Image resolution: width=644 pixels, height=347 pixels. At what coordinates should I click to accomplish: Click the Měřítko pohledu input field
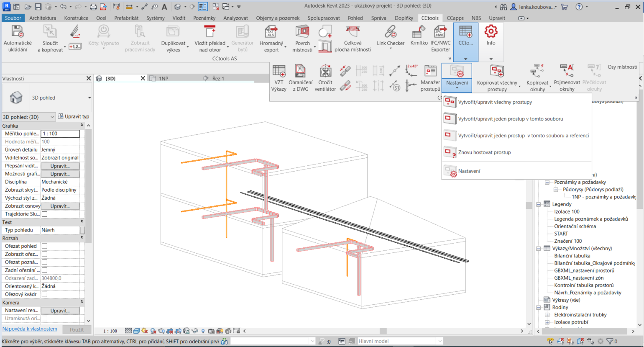[x=60, y=134]
